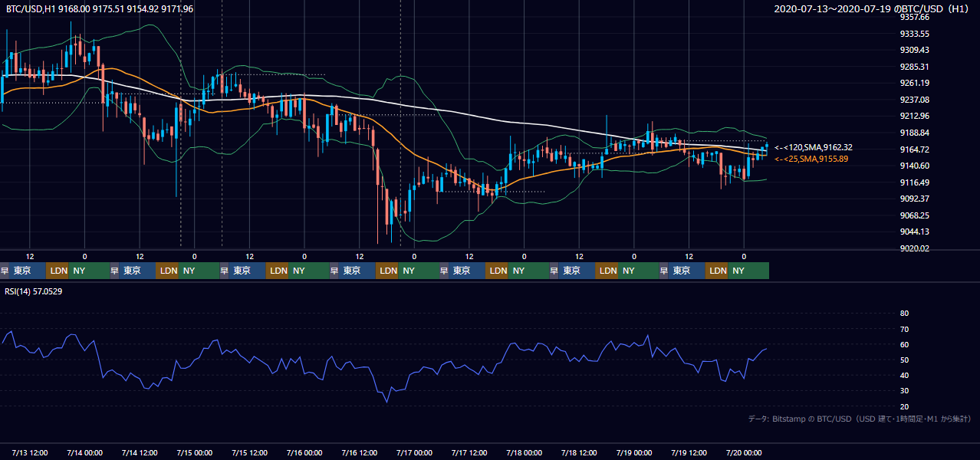Viewport: 980px width, 460px height.
Task: Click price axis value 9116.49
Action: (915, 182)
